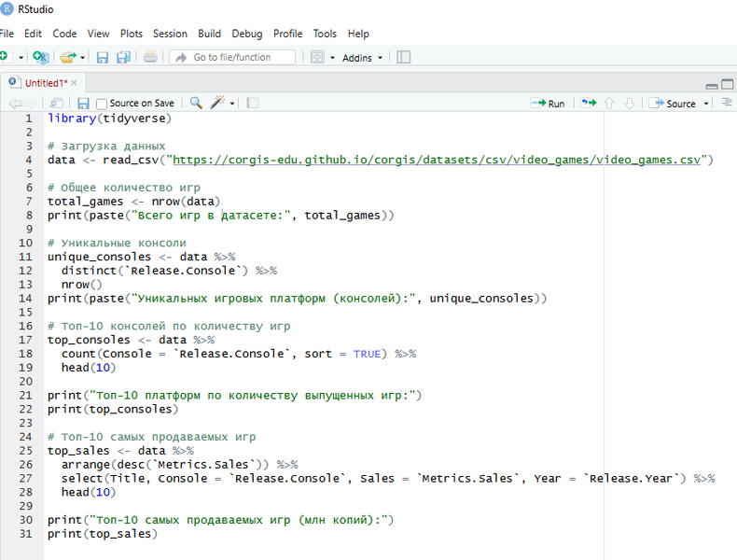
Task: Open the workspace panes dropdown arrow
Action: pyautogui.click(x=332, y=58)
